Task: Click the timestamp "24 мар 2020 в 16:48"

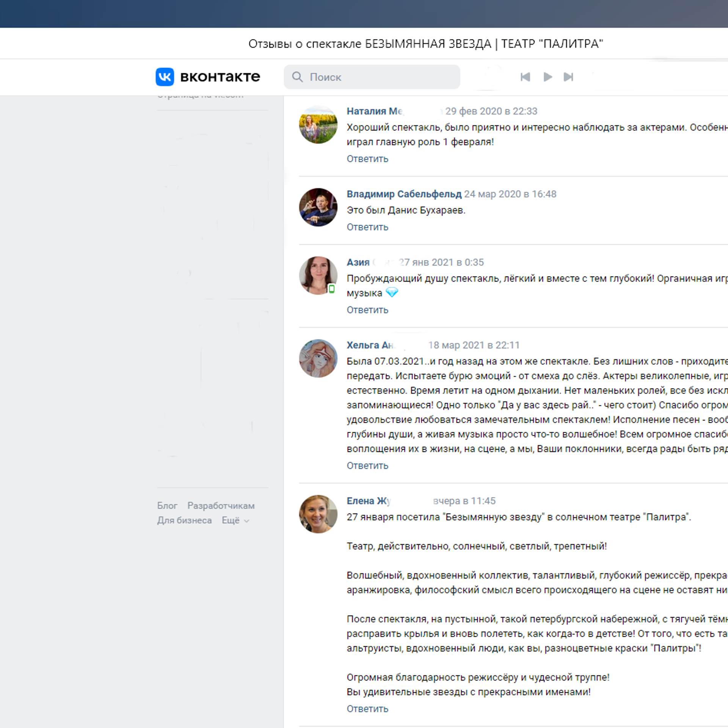Action: (x=510, y=194)
